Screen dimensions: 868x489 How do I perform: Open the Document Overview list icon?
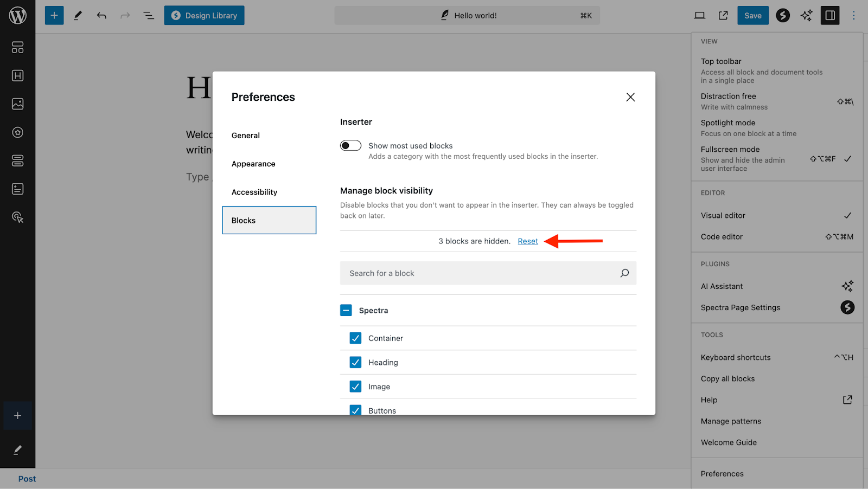point(149,15)
